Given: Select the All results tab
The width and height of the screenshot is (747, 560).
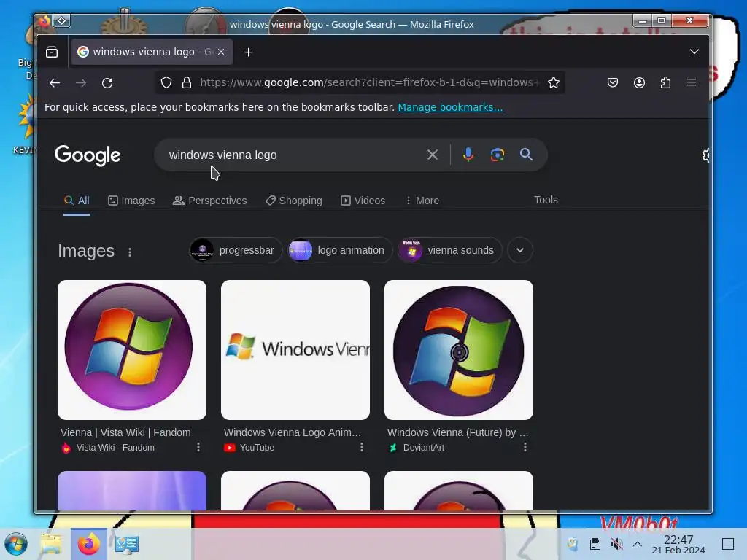Looking at the screenshot, I should 77,201.
